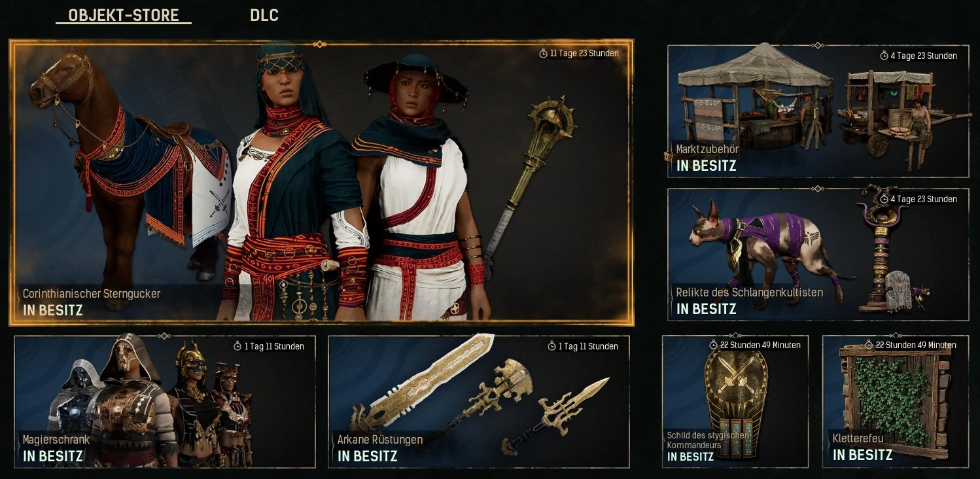
Task: Select the Objekt-Store tab
Action: [124, 15]
